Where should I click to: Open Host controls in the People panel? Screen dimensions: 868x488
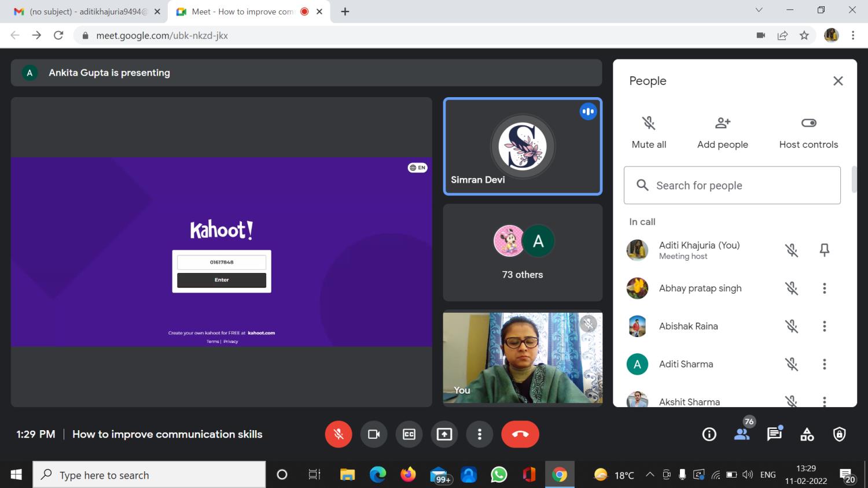pyautogui.click(x=808, y=132)
